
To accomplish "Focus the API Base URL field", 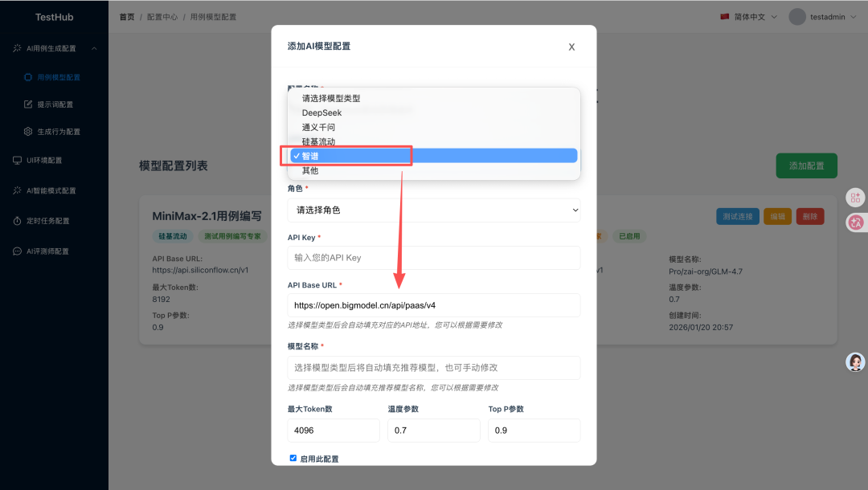I will [x=433, y=305].
